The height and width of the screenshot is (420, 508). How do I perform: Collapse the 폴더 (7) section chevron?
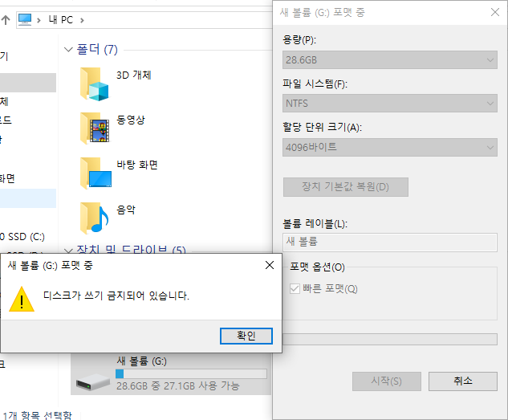[x=68, y=50]
